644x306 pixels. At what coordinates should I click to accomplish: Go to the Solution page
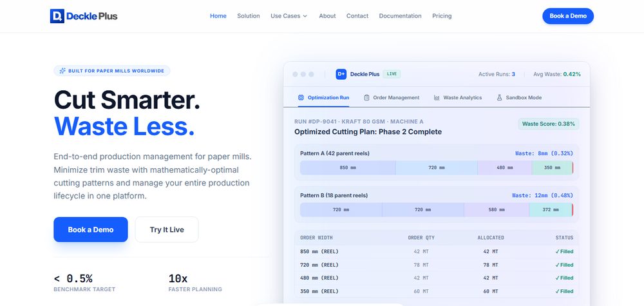pyautogui.click(x=249, y=16)
